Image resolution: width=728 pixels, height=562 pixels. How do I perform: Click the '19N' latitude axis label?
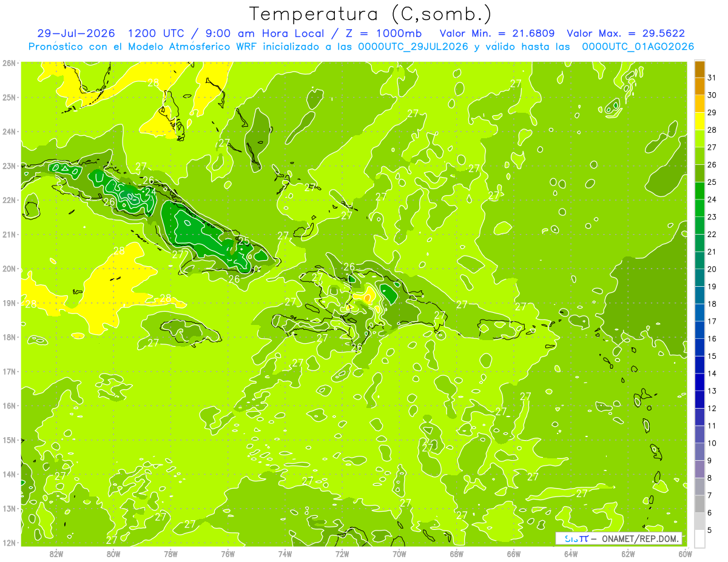[x=9, y=303]
